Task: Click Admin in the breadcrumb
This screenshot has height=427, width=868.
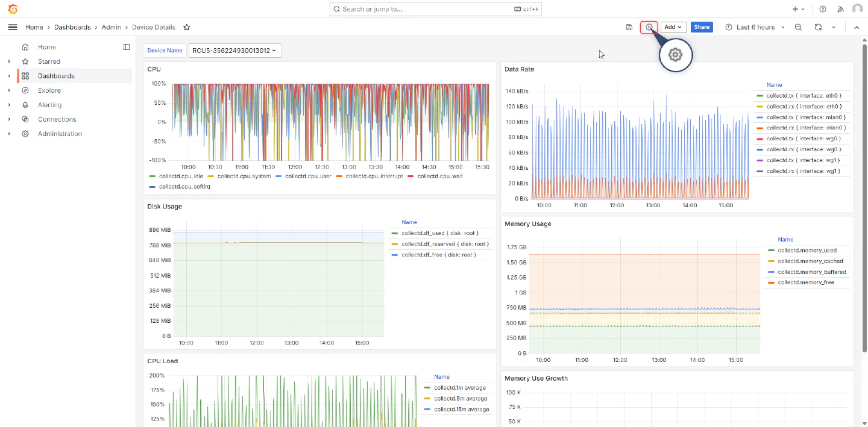Action: click(112, 27)
